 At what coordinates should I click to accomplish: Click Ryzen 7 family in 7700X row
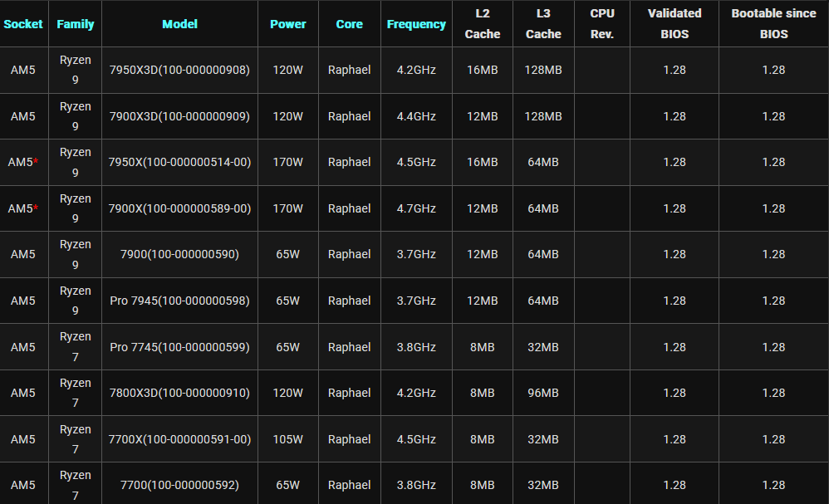click(76, 439)
